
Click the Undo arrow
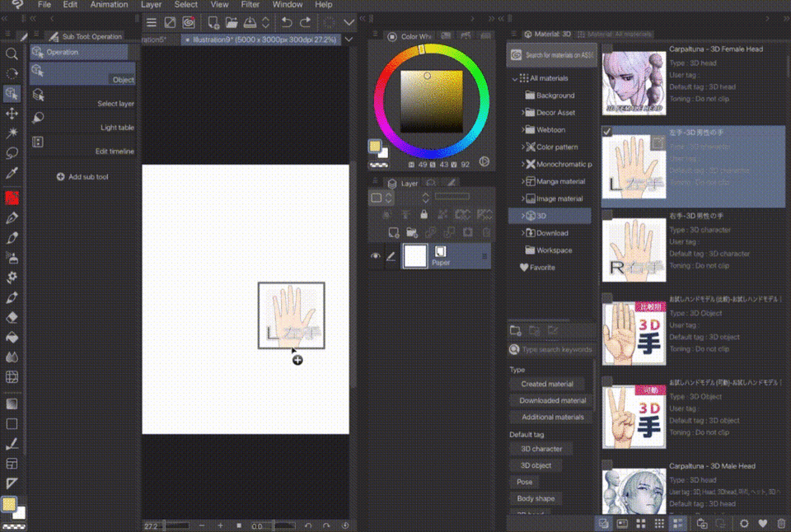287,22
